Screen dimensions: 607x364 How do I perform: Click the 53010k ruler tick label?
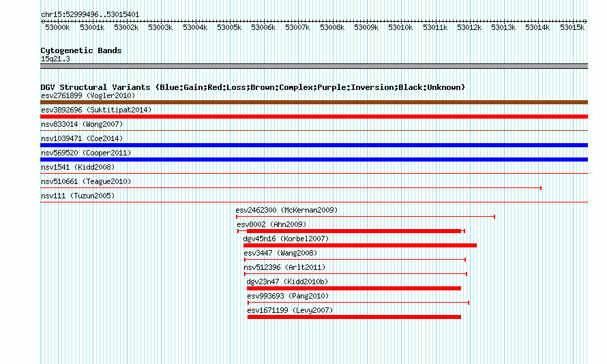(x=400, y=27)
